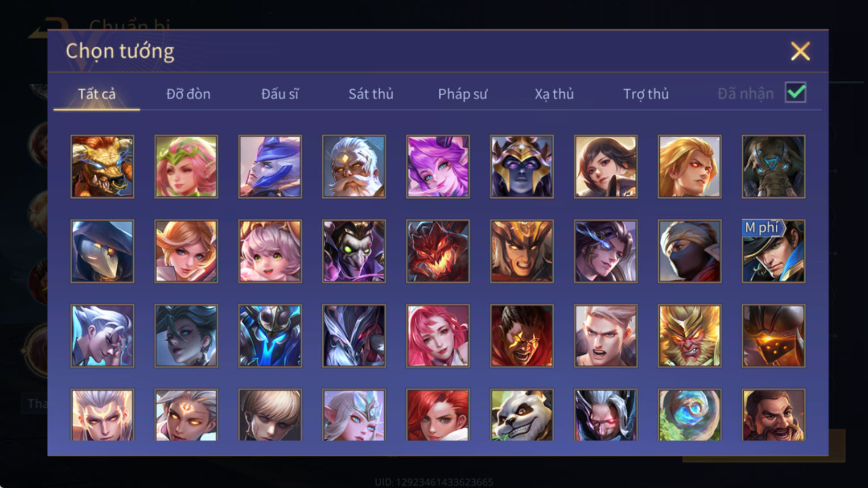This screenshot has width=868, height=488.
Task: Switch to the Đỡ đòn tab
Action: pos(188,94)
